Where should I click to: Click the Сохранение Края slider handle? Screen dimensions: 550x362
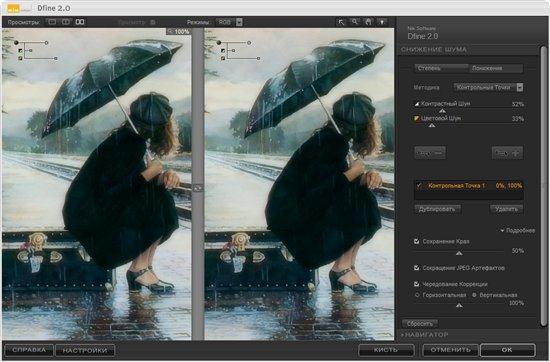[459, 253]
